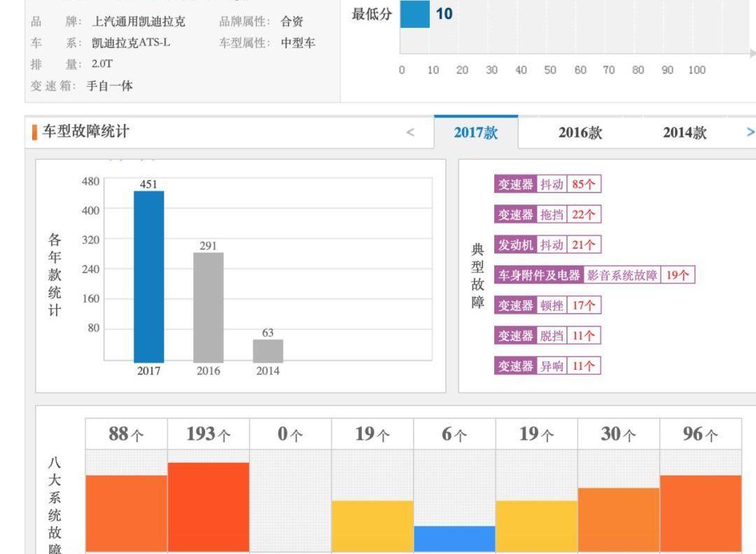Click the 手自一体 transmission text
The height and width of the screenshot is (554, 756).
(109, 86)
